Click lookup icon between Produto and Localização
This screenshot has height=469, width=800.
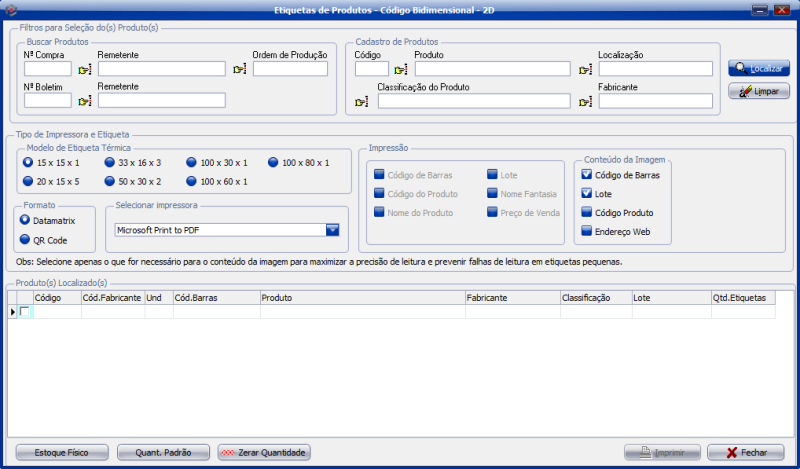tap(585, 70)
